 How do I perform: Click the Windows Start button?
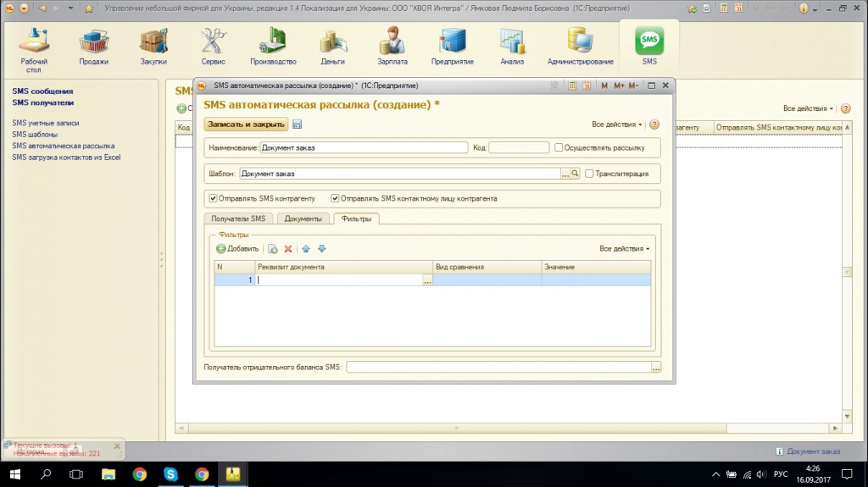coord(15,474)
